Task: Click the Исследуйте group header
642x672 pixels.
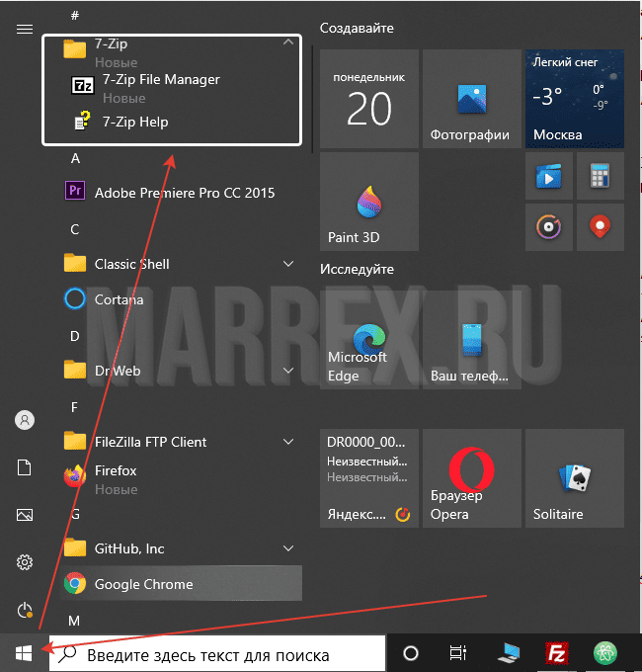Action: pos(357,269)
